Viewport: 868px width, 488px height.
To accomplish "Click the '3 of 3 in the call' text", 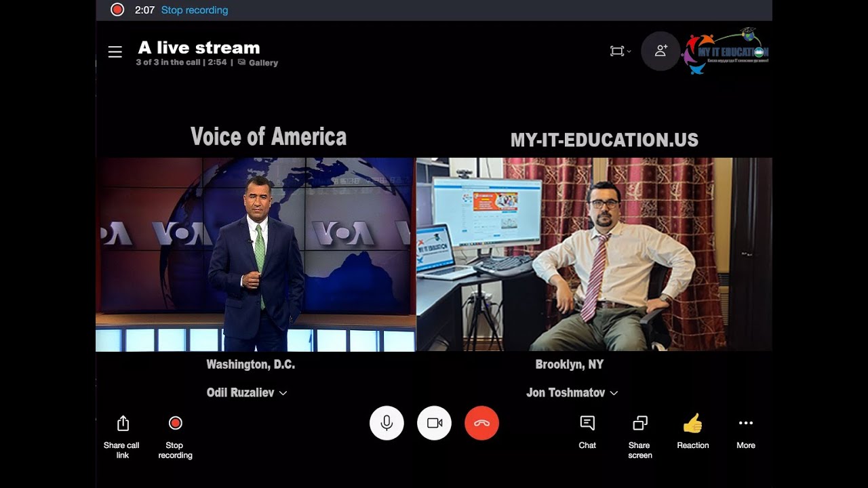I will click(x=168, y=62).
